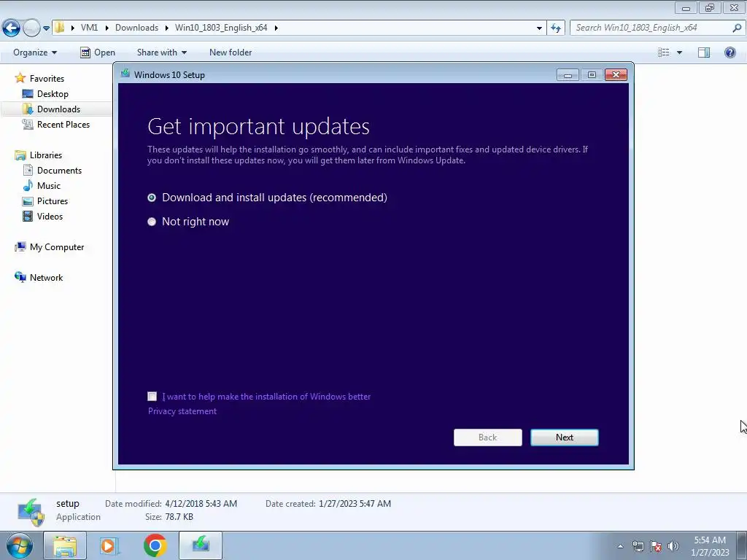Viewport: 747px width, 560px height.
Task: Launch Google Chrome from taskbar
Action: click(x=155, y=545)
